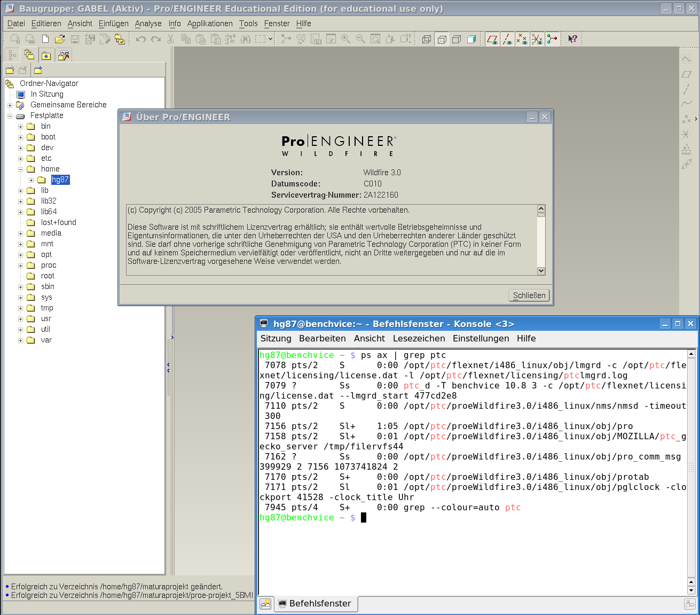Open the Analyse menu
700x615 pixels.
148,24
